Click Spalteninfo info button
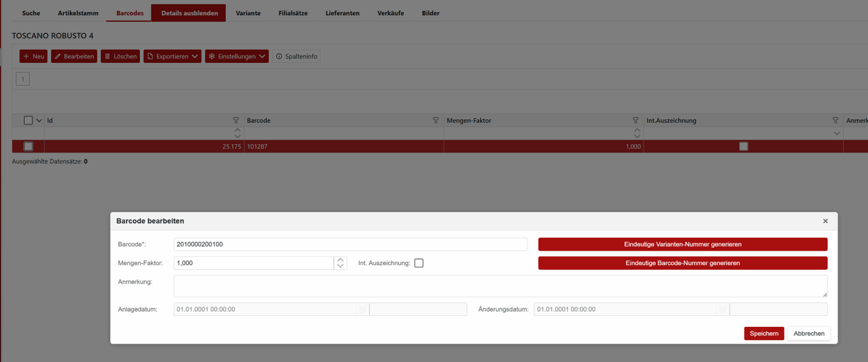 click(296, 56)
